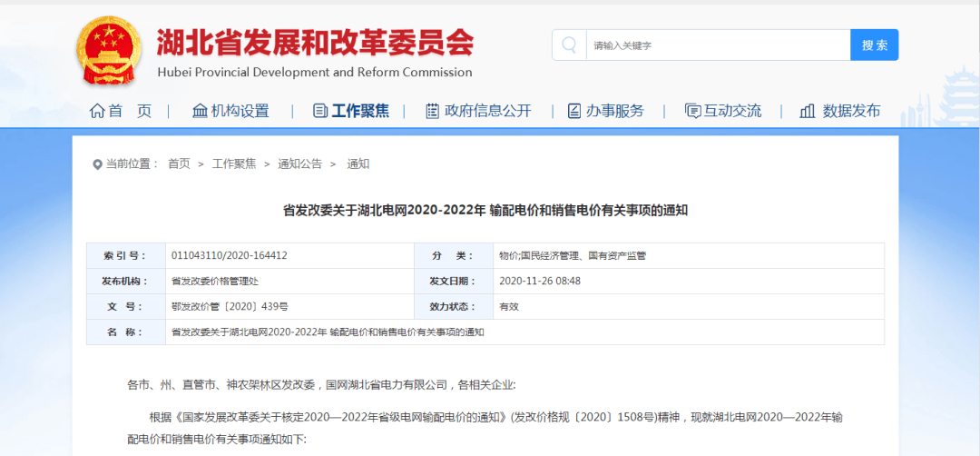Screen dimensions: 980x456
Task: Open the 政府信息公开 menu
Action: pos(487,111)
